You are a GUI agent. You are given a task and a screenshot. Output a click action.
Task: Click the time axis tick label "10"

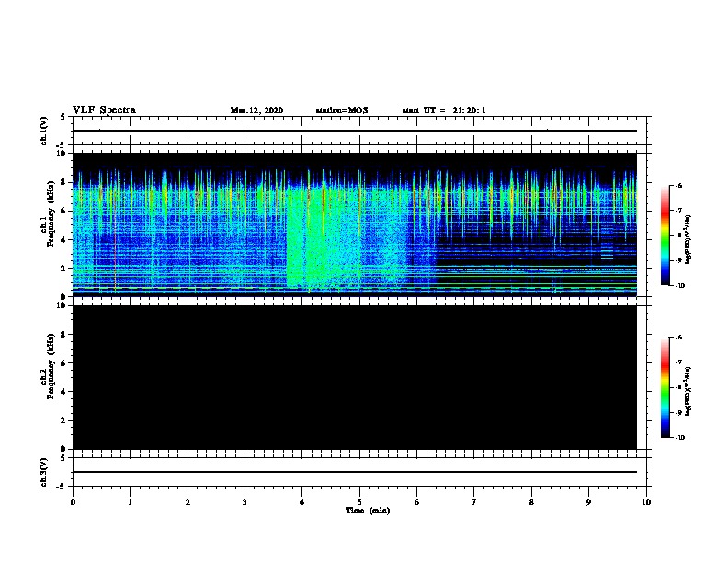point(646,502)
